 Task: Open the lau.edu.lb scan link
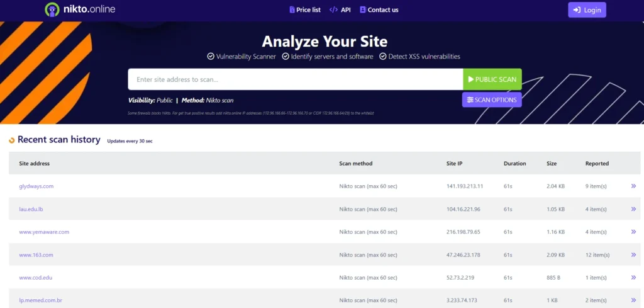click(31, 209)
